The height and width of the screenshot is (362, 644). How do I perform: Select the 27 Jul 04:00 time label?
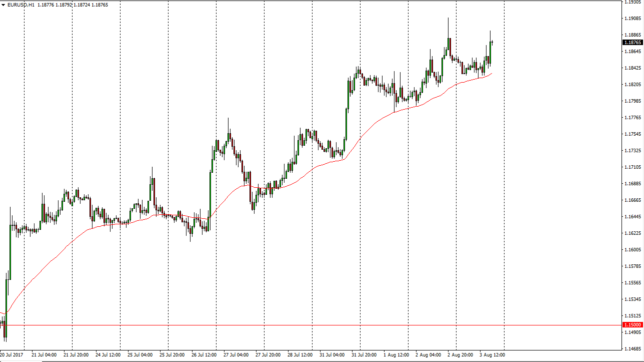[235, 355]
